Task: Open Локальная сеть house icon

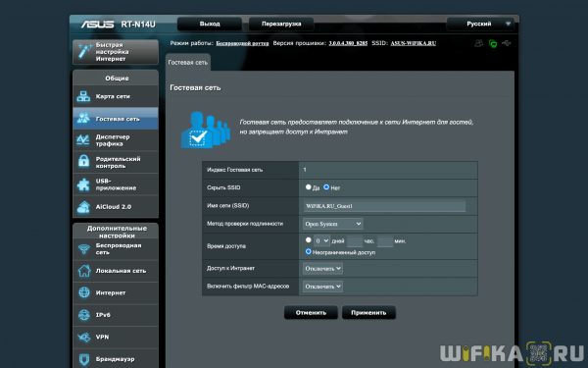Action: tap(84, 271)
